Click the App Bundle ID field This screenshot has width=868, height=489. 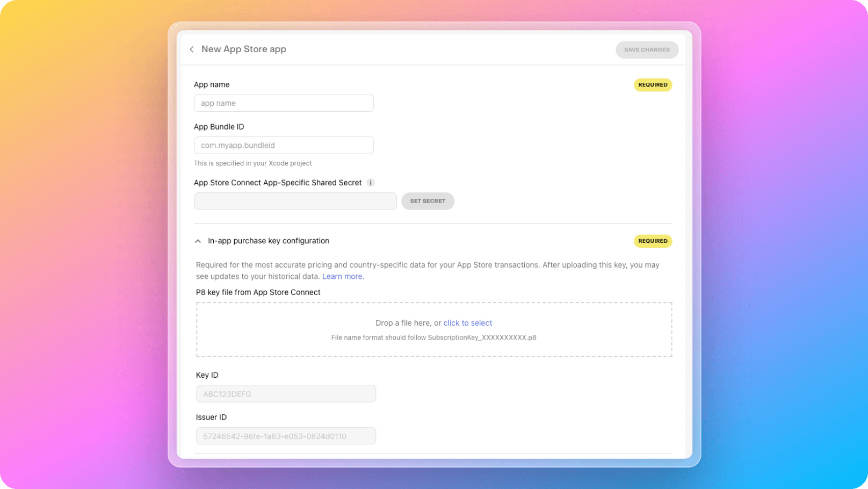click(x=284, y=145)
